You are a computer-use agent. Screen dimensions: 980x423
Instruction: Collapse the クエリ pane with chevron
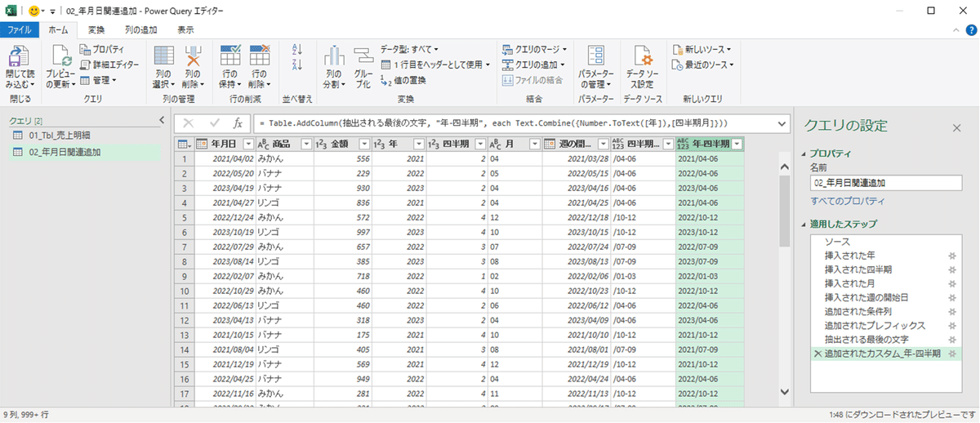pyautogui.click(x=161, y=121)
